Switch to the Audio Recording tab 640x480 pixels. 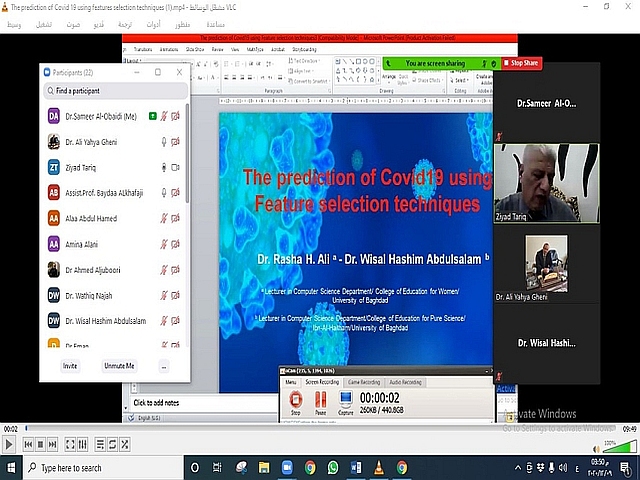[405, 382]
